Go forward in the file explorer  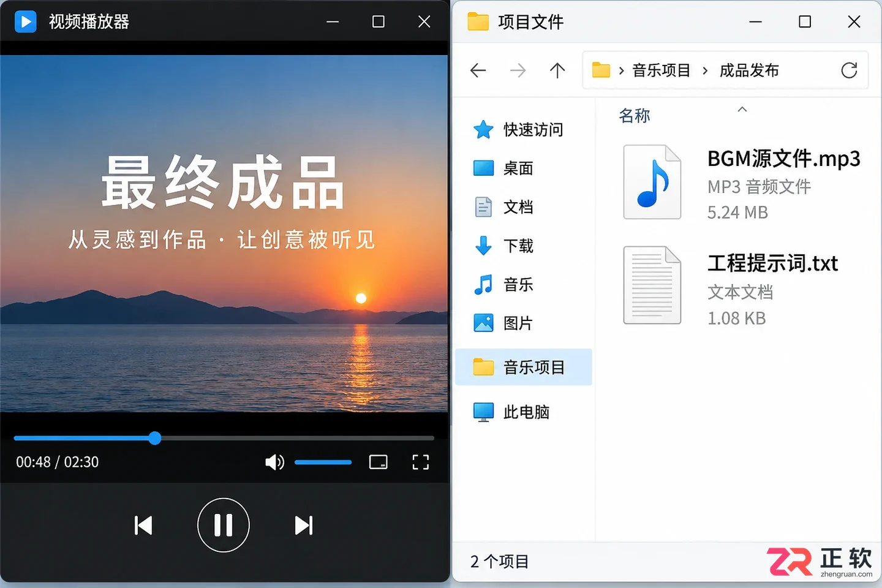[x=518, y=70]
